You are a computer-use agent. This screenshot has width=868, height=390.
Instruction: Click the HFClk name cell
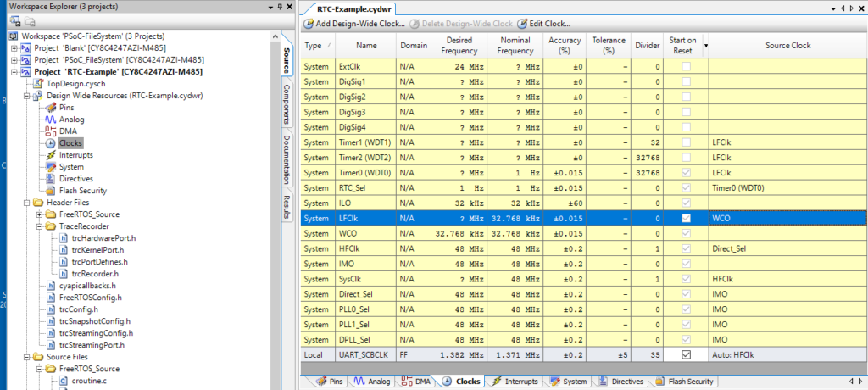click(365, 248)
